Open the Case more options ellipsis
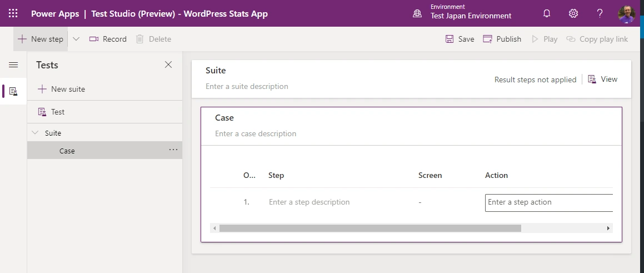 [173, 150]
